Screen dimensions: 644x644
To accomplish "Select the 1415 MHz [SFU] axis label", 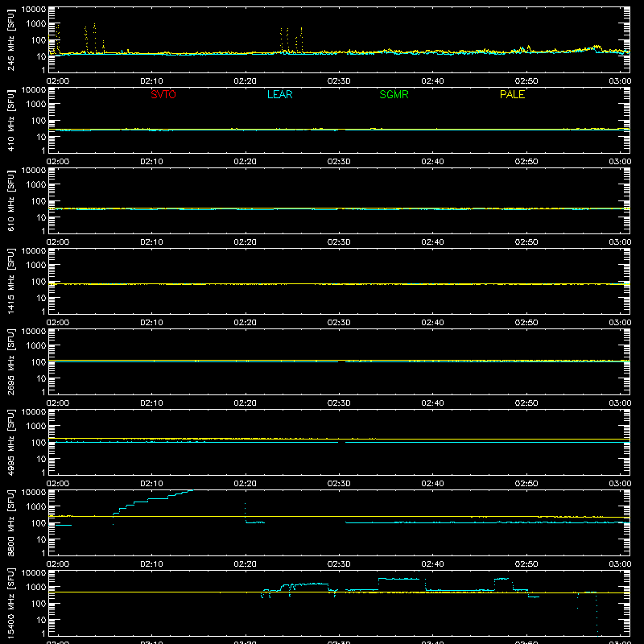I will point(10,281).
